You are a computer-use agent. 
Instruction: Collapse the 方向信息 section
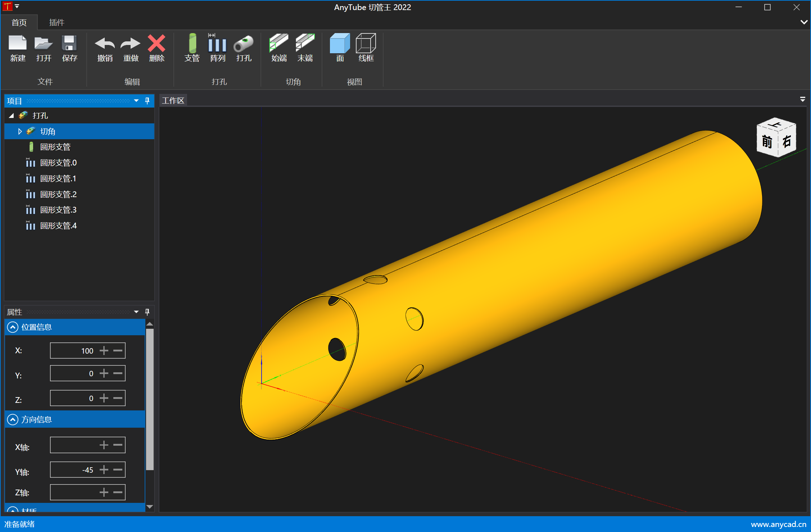pyautogui.click(x=13, y=419)
